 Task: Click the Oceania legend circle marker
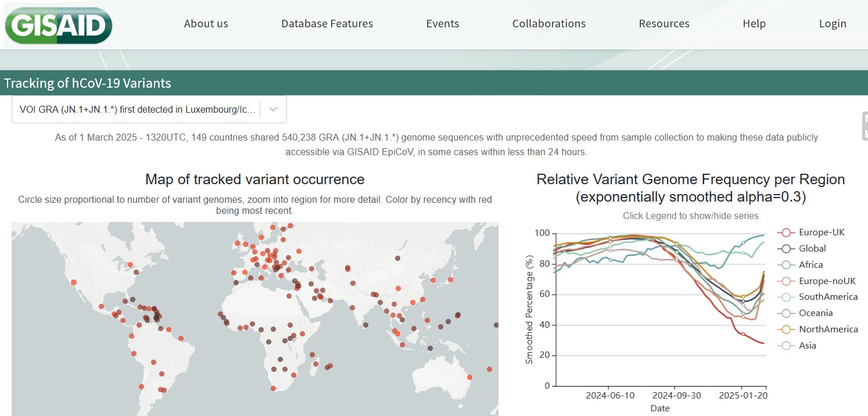[x=786, y=313]
